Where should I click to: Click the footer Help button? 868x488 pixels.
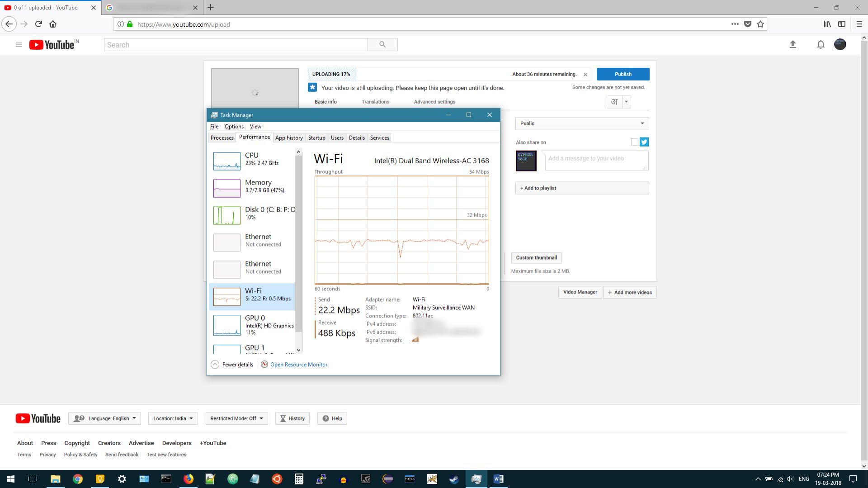click(332, 418)
